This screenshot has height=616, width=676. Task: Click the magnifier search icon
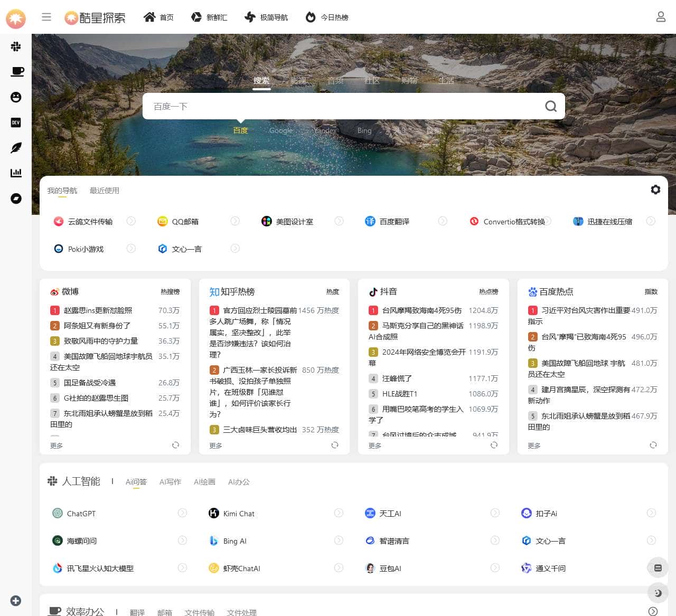(551, 106)
